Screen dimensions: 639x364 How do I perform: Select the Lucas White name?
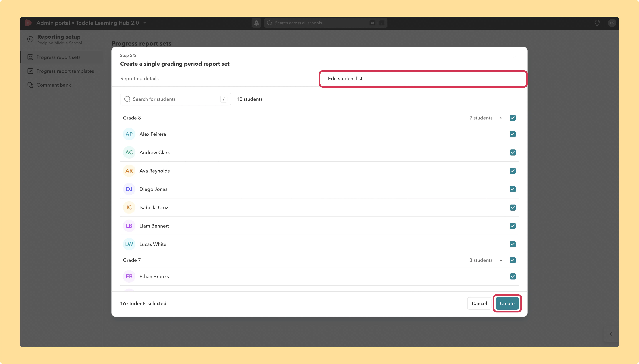tap(153, 244)
